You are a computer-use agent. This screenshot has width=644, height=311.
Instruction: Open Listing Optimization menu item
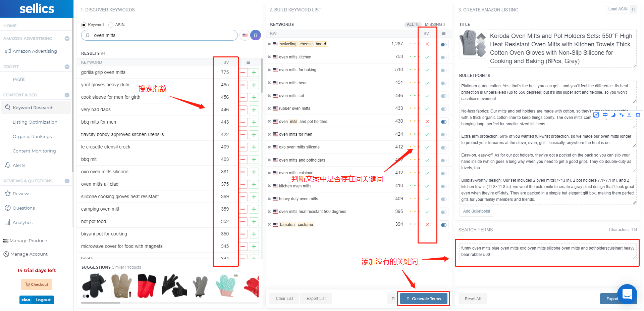35,122
